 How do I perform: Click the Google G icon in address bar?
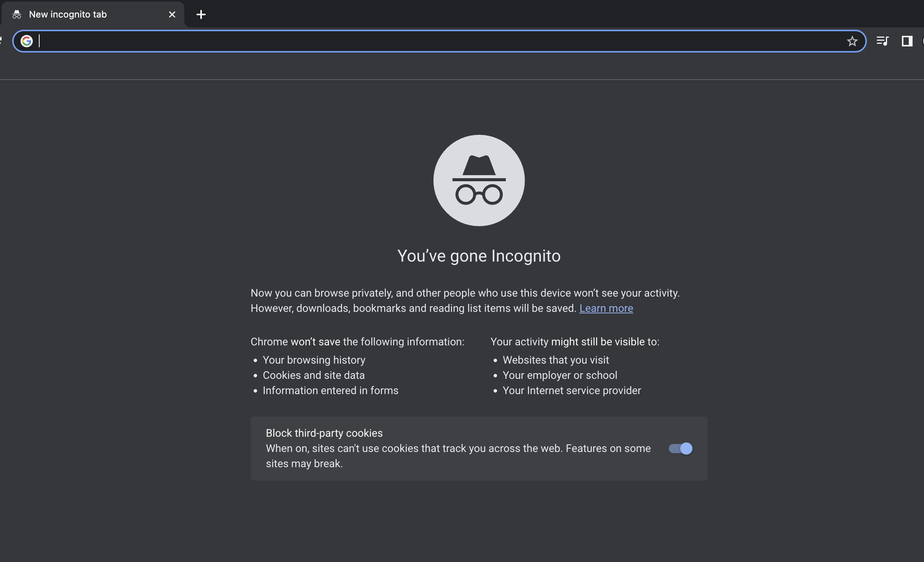click(27, 41)
